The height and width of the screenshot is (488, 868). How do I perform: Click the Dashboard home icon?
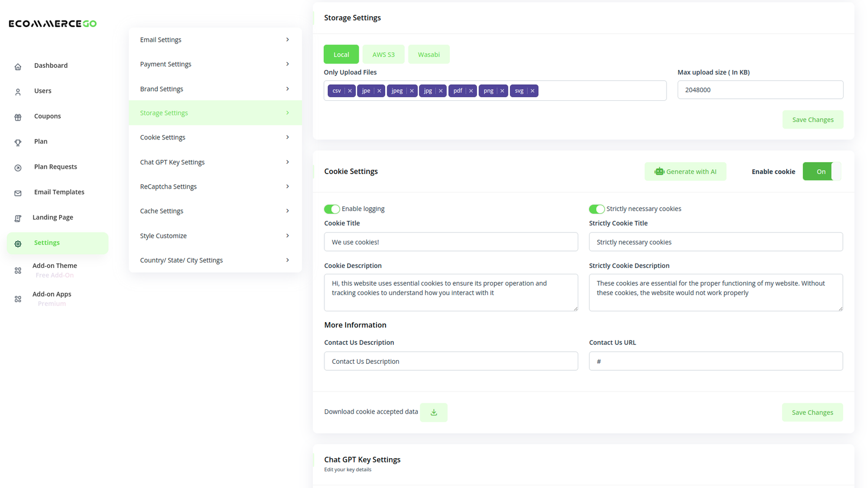click(x=18, y=67)
